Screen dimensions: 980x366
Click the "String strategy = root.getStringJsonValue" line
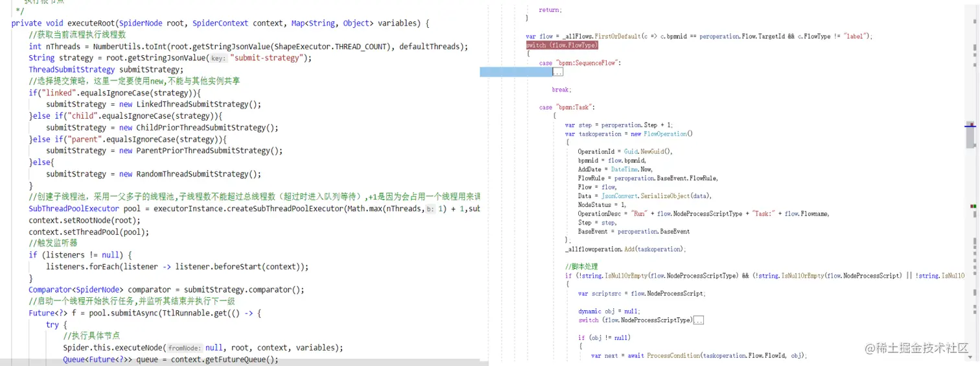tap(170, 58)
